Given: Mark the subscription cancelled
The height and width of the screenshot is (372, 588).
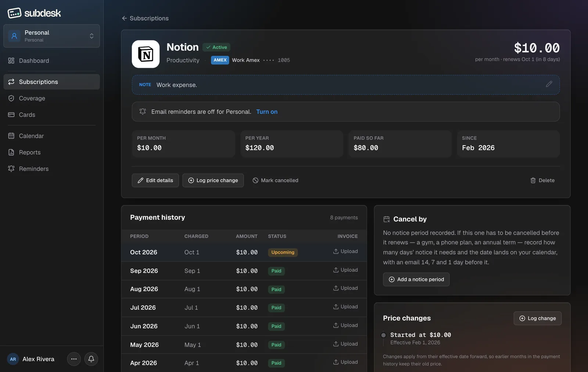Looking at the screenshot, I should (x=275, y=180).
